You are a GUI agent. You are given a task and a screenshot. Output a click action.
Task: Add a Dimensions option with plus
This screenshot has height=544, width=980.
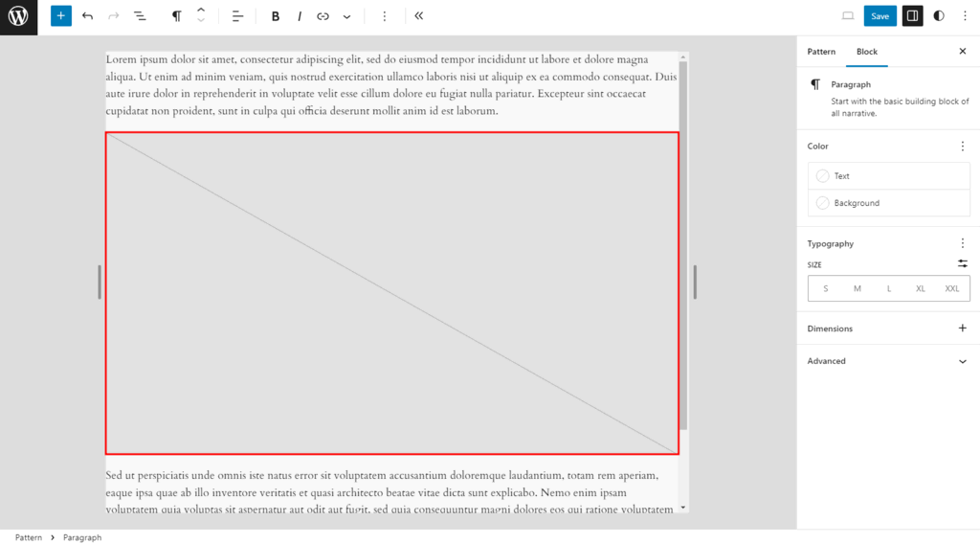tap(963, 329)
